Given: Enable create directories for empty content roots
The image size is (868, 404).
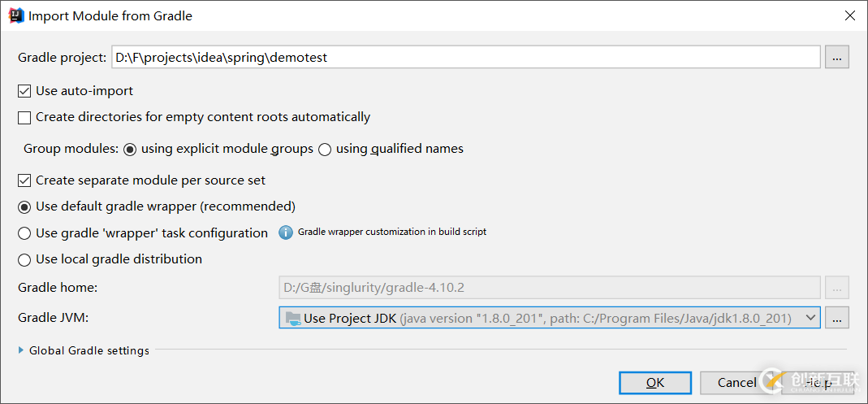Looking at the screenshot, I should tap(25, 117).
